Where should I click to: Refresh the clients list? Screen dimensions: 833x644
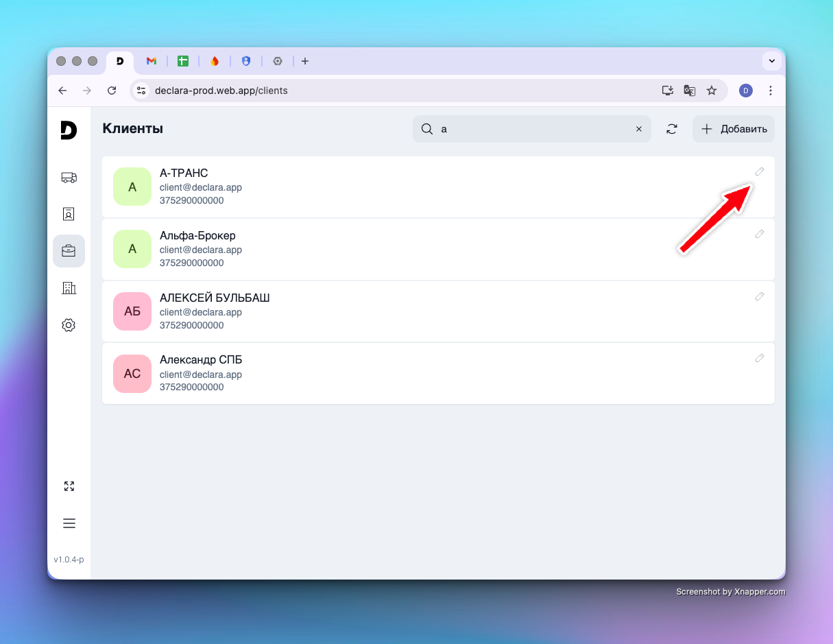(x=672, y=129)
